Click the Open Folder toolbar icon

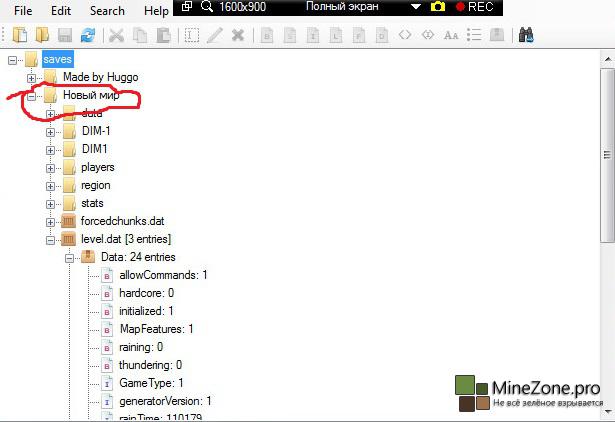42,36
